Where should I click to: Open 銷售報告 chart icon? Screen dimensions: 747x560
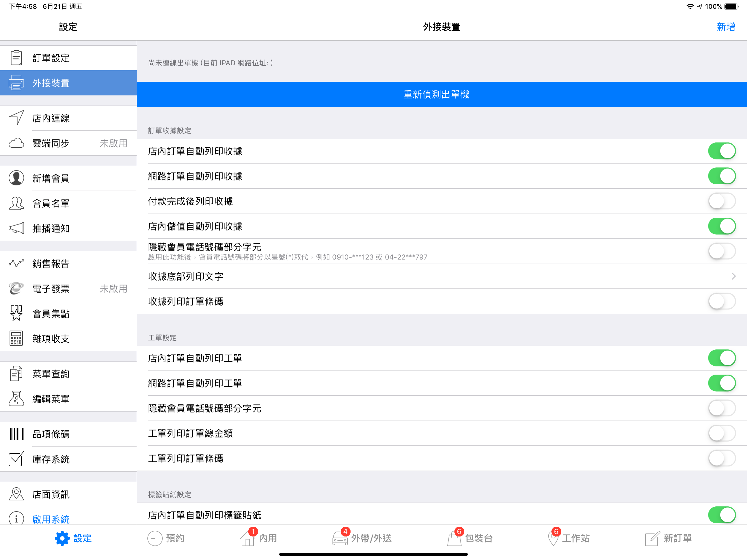(x=16, y=263)
